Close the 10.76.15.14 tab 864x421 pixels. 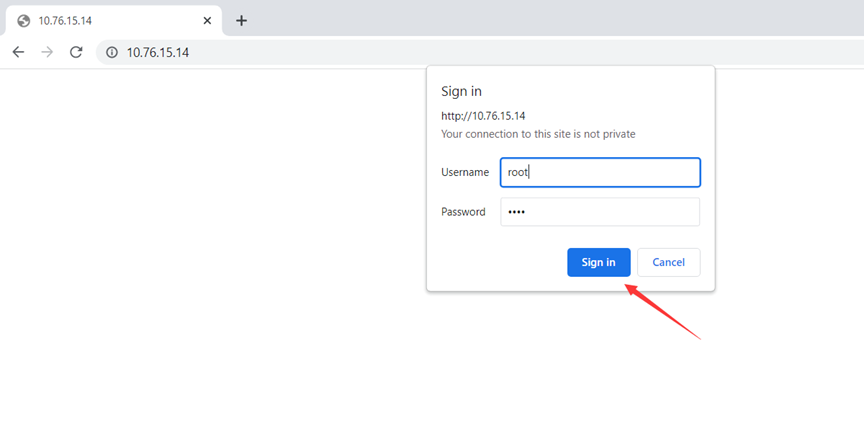207,21
